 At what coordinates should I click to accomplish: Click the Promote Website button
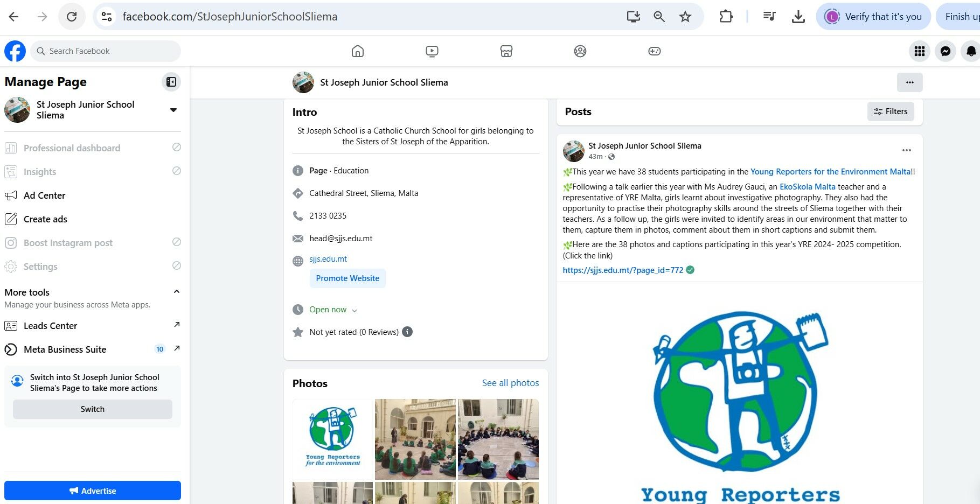[347, 278]
